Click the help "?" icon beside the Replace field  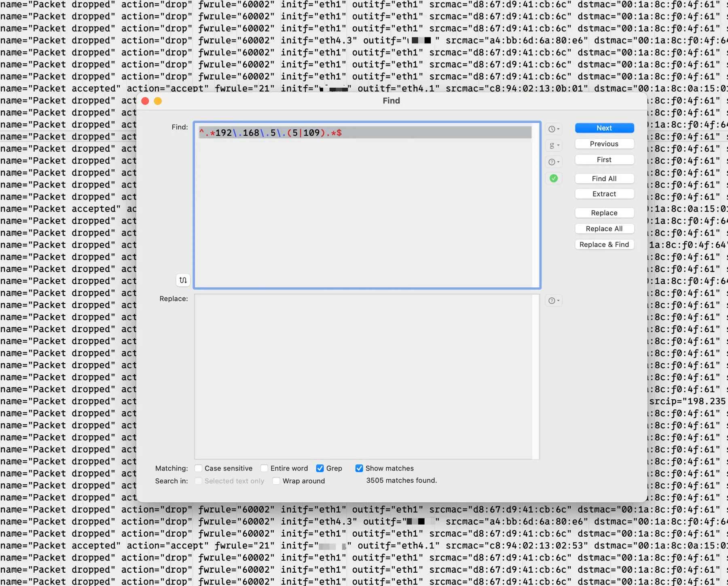click(x=552, y=300)
